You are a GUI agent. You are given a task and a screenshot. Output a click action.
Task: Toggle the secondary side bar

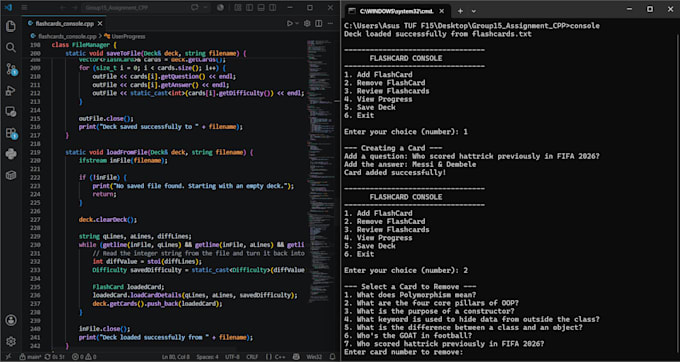(272, 8)
